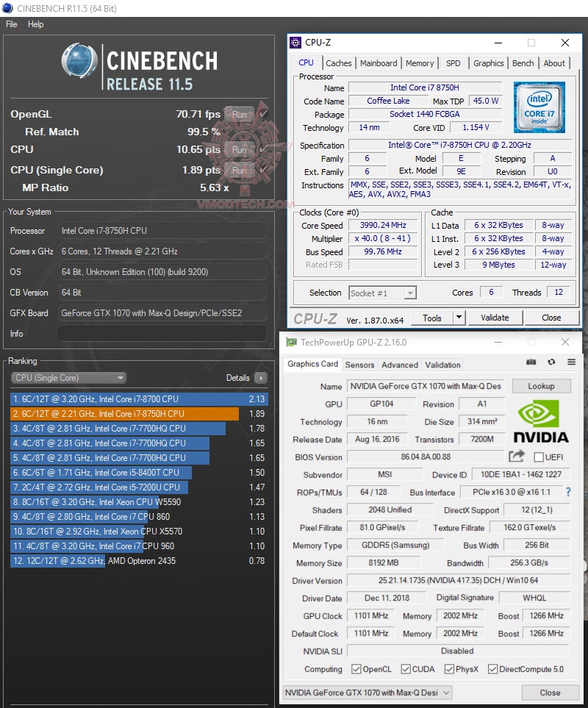Open the Help menu in Cinebench
Screen dimensions: 588x708
(x=36, y=24)
